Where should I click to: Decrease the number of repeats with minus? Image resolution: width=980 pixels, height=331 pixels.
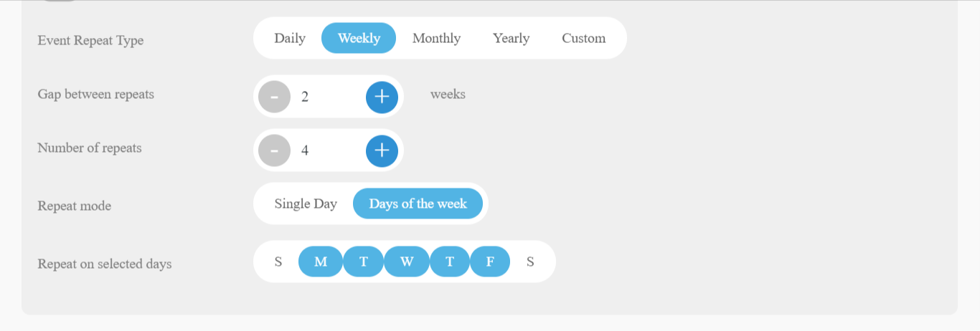[274, 150]
